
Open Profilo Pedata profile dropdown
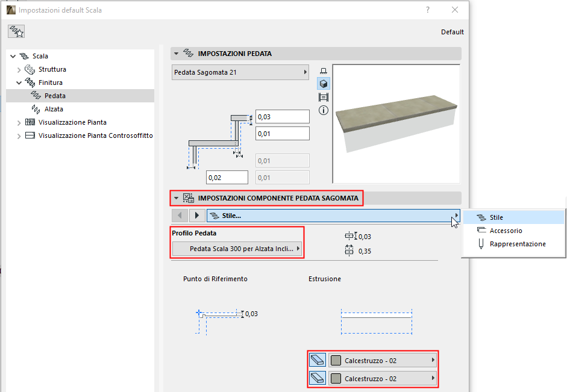(237, 249)
